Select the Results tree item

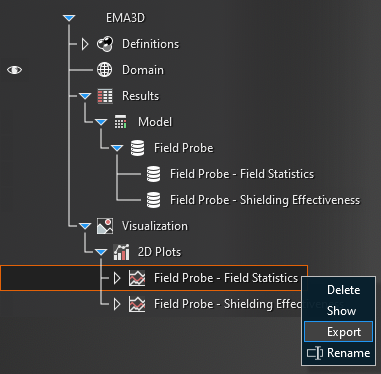coord(140,96)
